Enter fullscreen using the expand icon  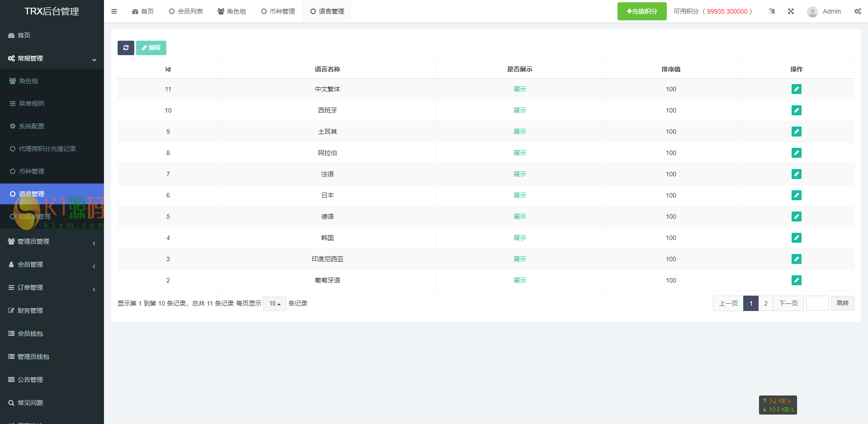tap(791, 11)
